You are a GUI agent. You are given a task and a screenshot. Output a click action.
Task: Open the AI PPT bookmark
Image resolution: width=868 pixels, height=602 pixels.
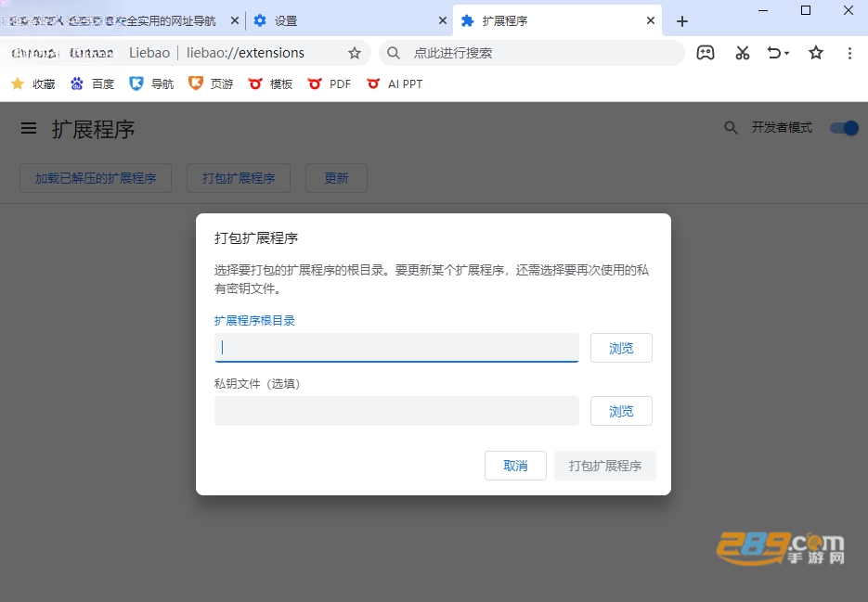click(395, 83)
